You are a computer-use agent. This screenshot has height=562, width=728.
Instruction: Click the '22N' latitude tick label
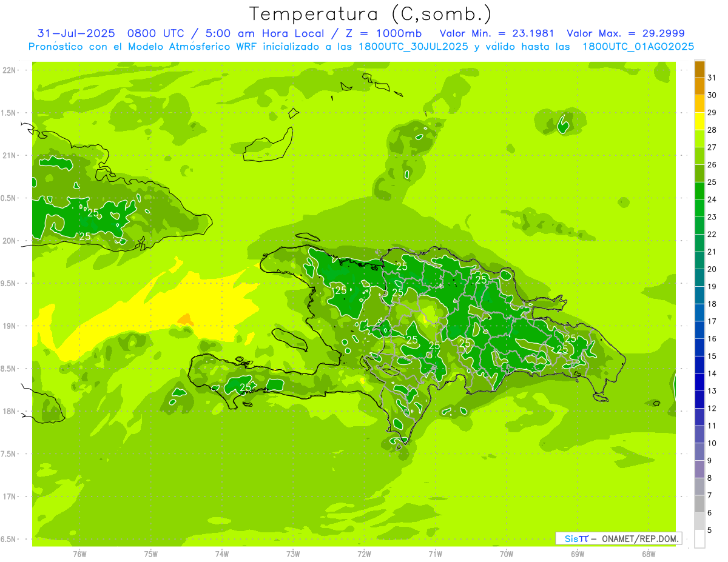[x=8, y=70]
